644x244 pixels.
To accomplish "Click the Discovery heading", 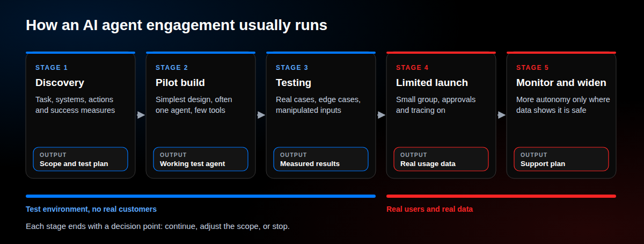I will tap(60, 83).
